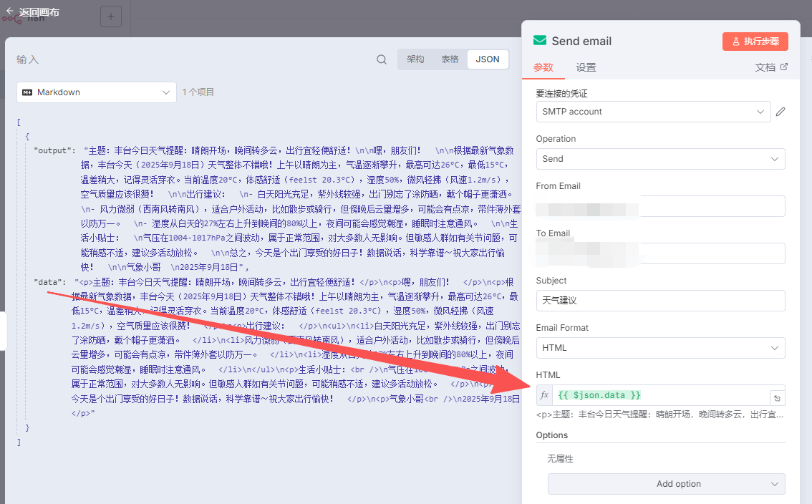Open the expression editor expand icon

(775, 398)
